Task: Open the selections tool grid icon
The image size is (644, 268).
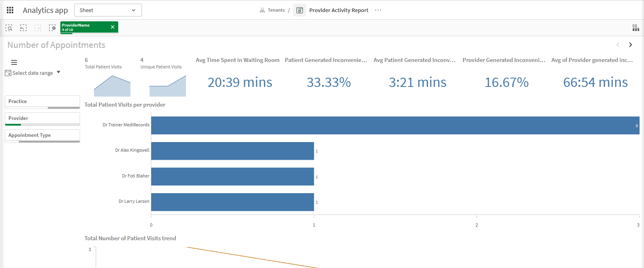Action: coord(636,28)
